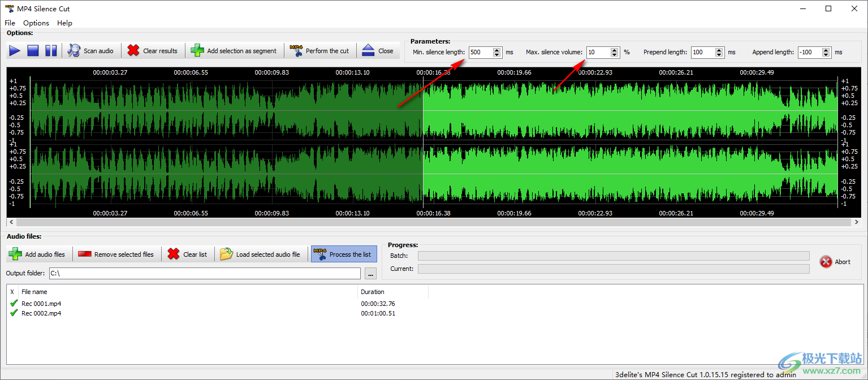The height and width of the screenshot is (380, 868).
Task: Toggle the check mark for Rec 0001.mp4
Action: coord(14,304)
